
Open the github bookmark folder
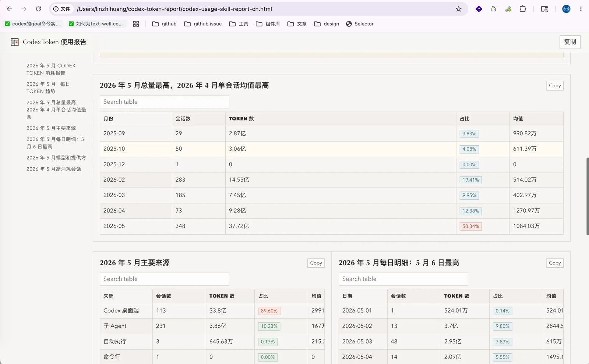[x=164, y=24]
